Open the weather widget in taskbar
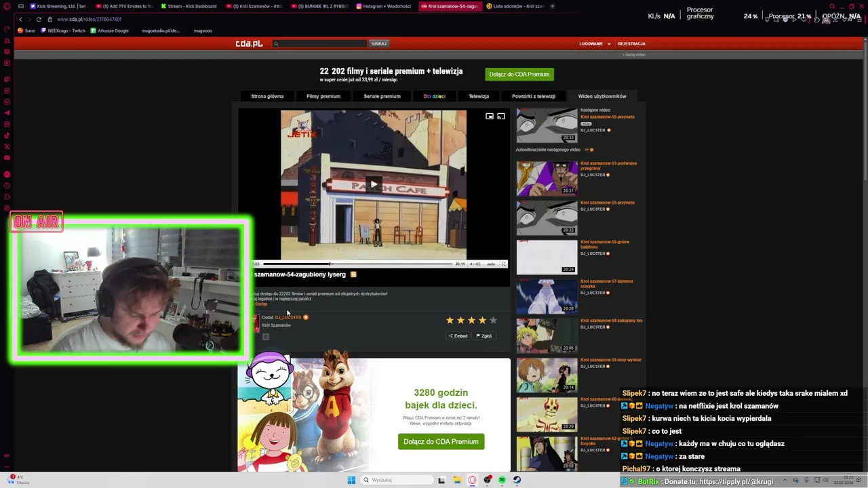Screen dimensions: 868x488 18,480
